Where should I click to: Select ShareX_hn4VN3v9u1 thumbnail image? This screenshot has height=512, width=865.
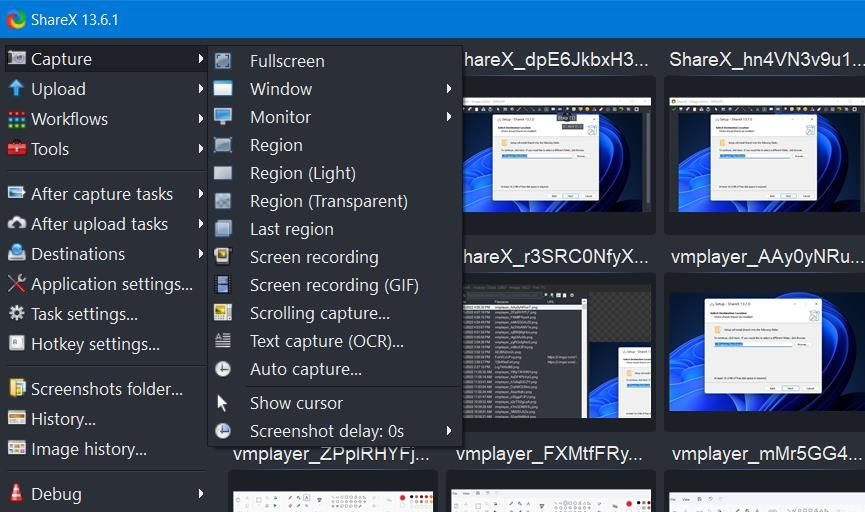click(x=767, y=155)
